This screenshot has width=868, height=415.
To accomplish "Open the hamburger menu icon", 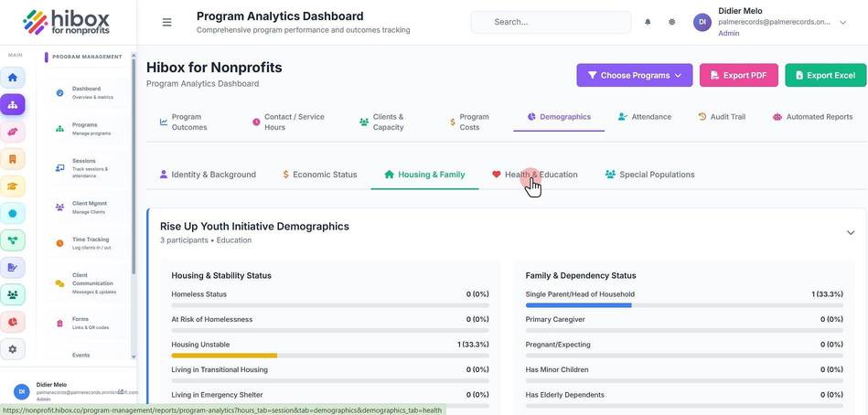I will (166, 22).
